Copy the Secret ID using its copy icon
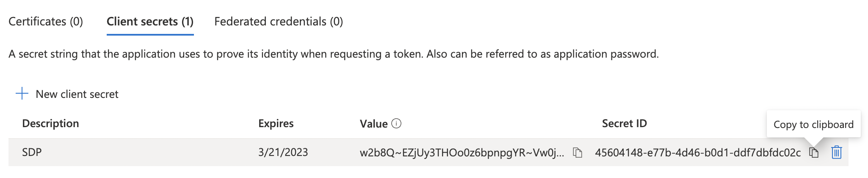The height and width of the screenshot is (178, 868). tap(814, 153)
